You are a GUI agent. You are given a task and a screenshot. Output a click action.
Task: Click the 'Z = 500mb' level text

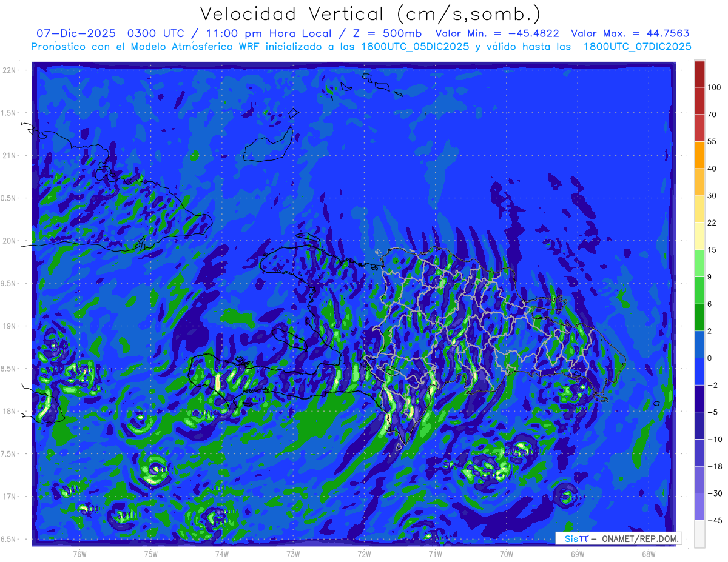point(386,33)
